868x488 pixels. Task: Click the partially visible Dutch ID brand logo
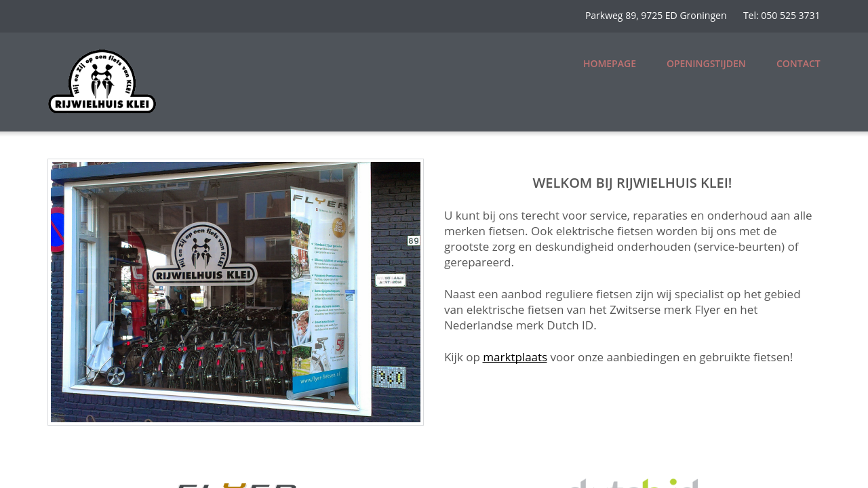[633, 483]
